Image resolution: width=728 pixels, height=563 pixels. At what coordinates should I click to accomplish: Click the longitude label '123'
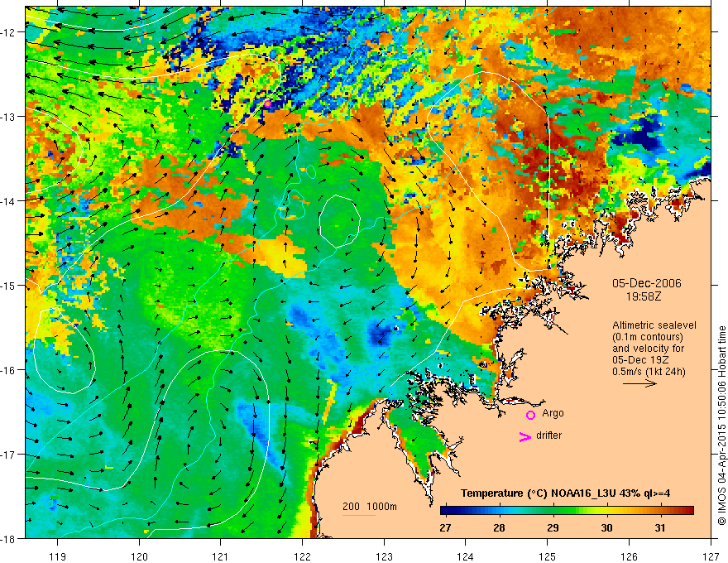(384, 556)
